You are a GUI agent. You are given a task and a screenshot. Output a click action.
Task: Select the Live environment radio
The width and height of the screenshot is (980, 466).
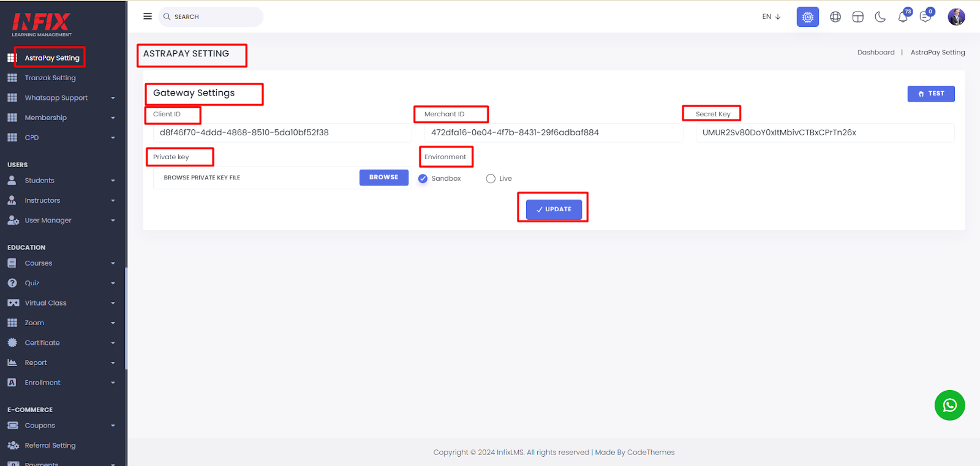[491, 179]
